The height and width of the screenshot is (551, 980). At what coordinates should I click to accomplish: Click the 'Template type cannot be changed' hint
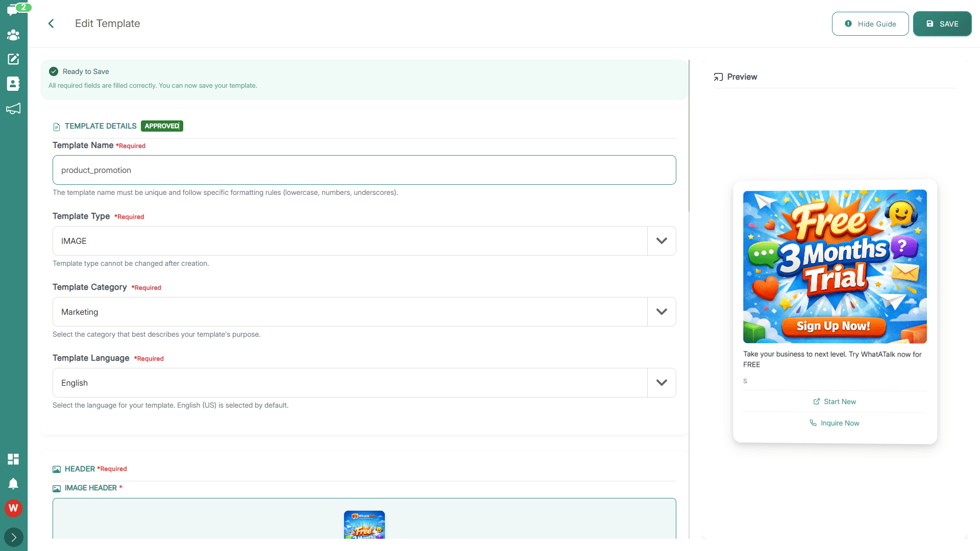[x=131, y=263]
